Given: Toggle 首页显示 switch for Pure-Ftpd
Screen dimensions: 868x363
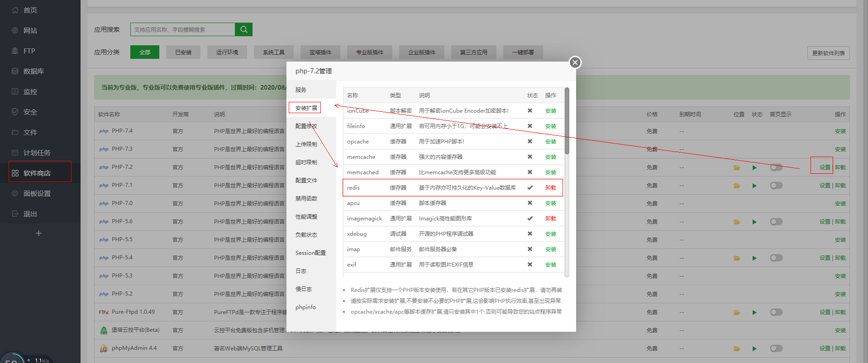Looking at the screenshot, I should pyautogui.click(x=776, y=312).
